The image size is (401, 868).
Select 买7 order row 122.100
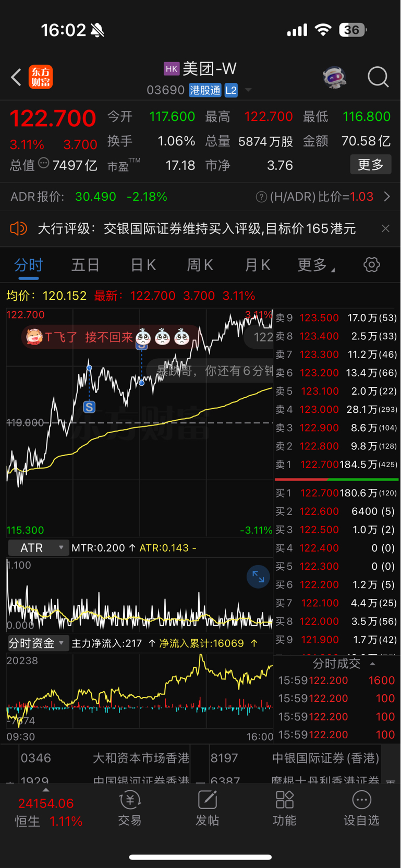click(x=336, y=603)
